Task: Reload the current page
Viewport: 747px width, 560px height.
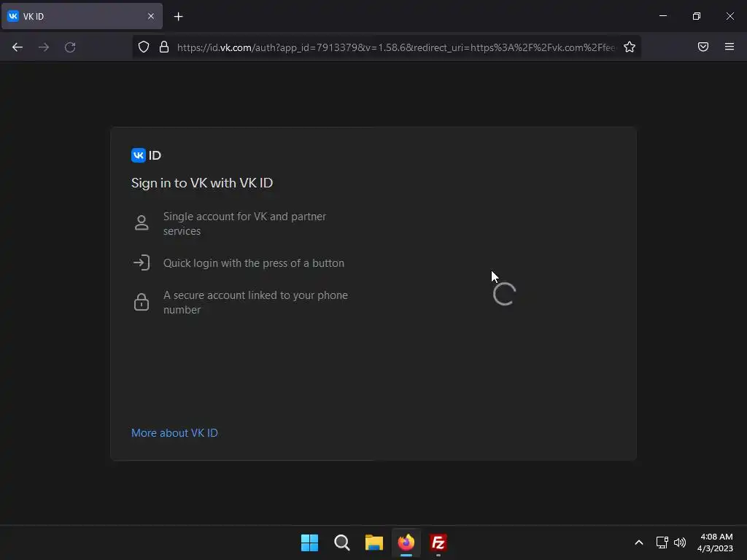Action: 70,47
